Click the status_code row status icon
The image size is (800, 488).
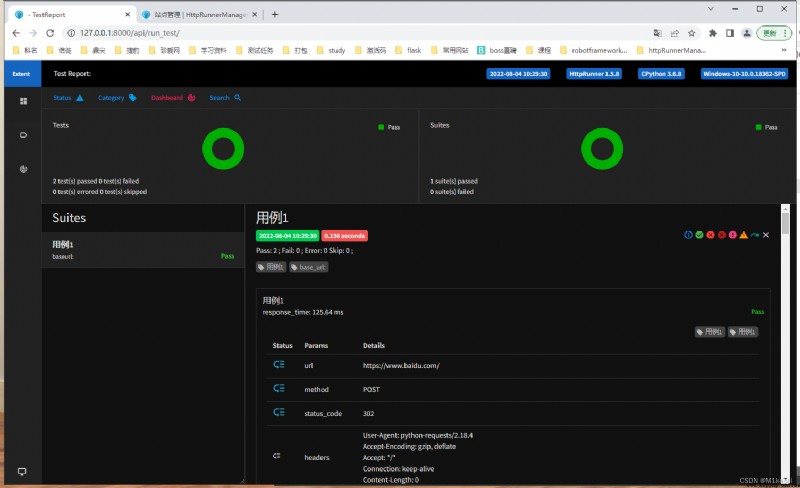279,412
